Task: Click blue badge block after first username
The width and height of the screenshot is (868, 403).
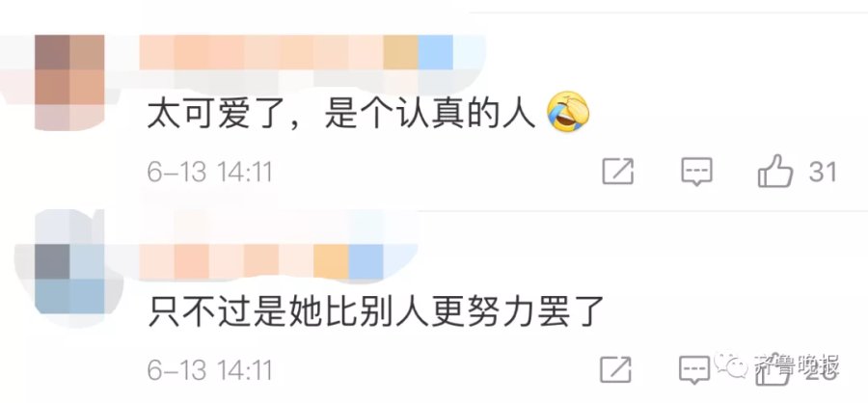Action: pyautogui.click(x=436, y=52)
